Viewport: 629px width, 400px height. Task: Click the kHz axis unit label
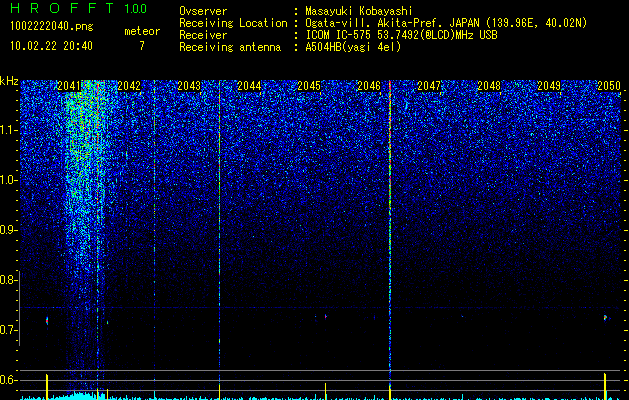(9, 81)
